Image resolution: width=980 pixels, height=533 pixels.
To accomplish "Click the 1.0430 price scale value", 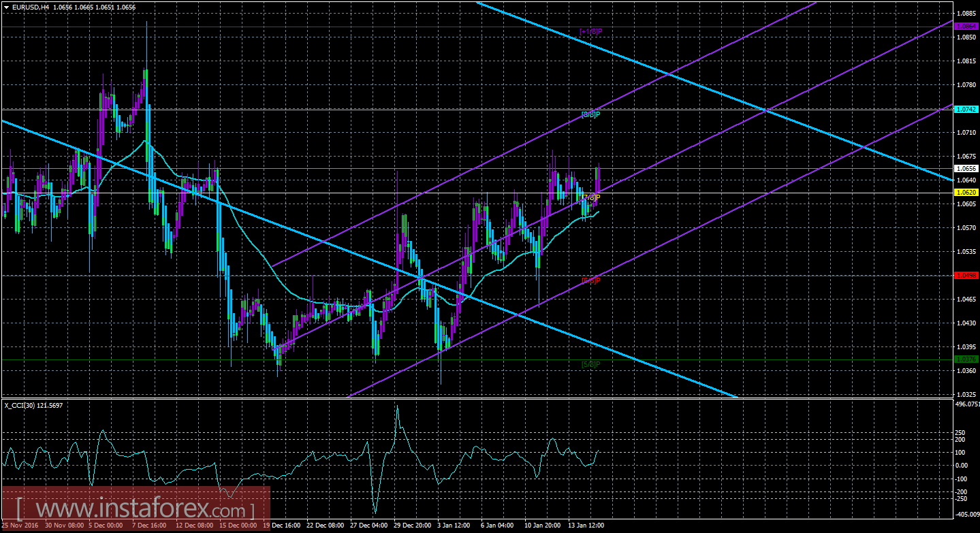I will point(966,323).
